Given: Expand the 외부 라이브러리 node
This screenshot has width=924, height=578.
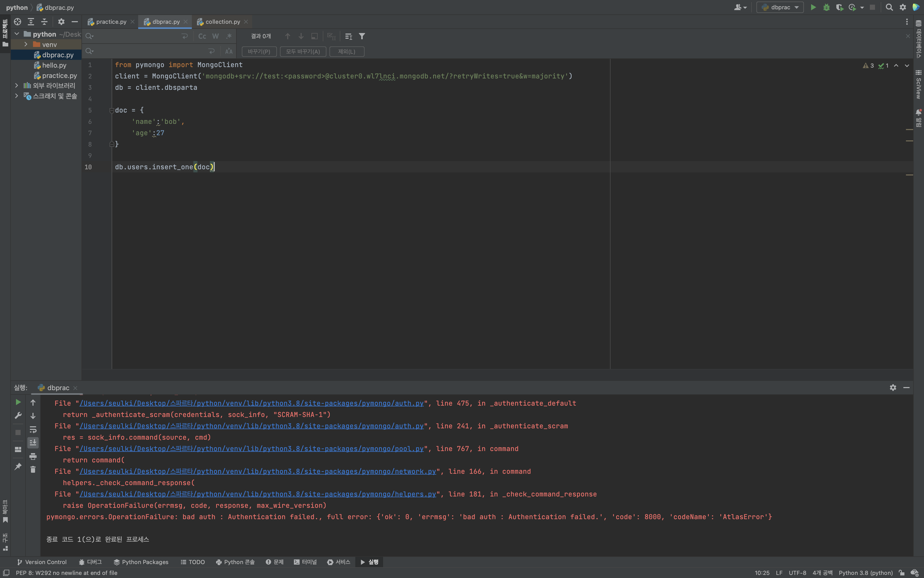Looking at the screenshot, I should coord(16,85).
